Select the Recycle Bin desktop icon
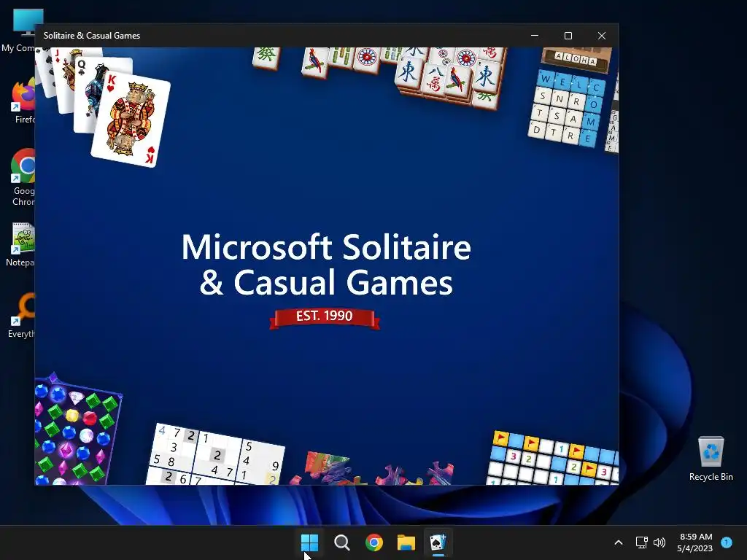Screen dimensions: 747x560 click(x=711, y=458)
